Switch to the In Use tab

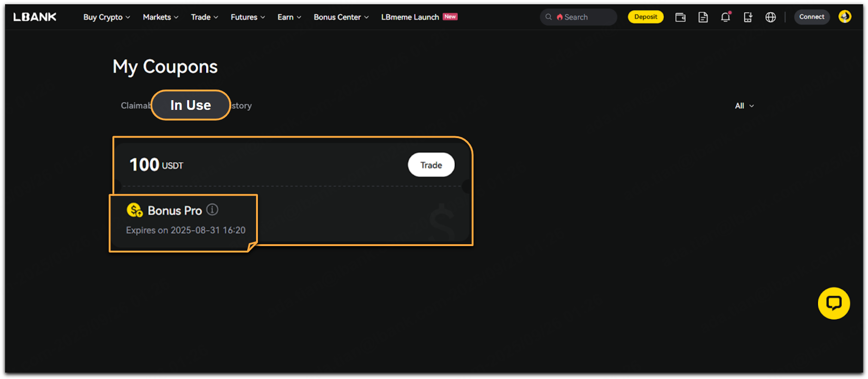[x=190, y=105]
